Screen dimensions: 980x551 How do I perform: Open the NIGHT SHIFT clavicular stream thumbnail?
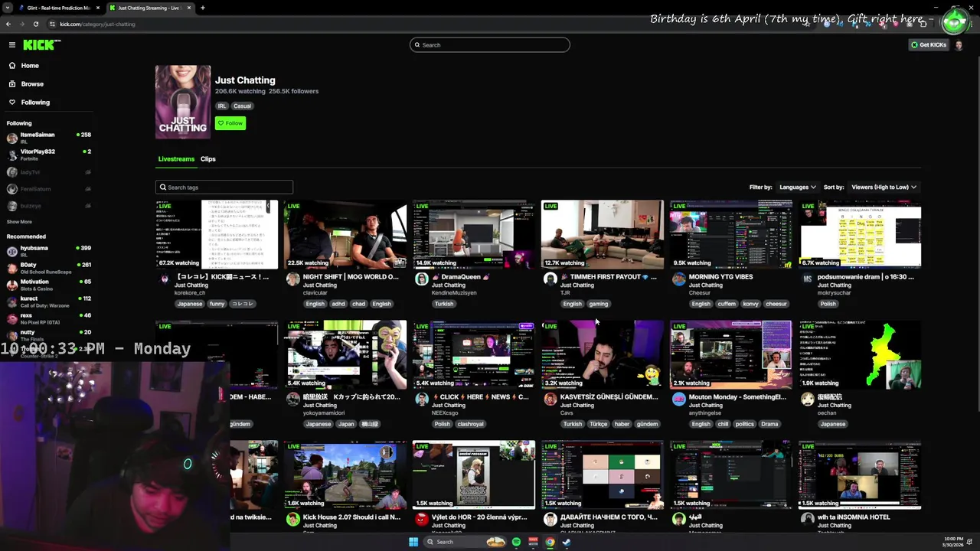coord(345,234)
